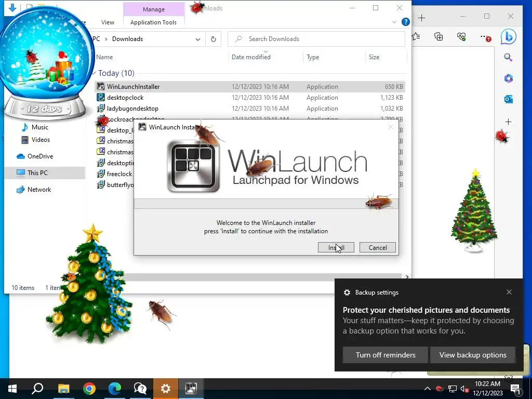Open File Explorer help icon
Viewport: 532px width, 399px height.
(x=405, y=22)
